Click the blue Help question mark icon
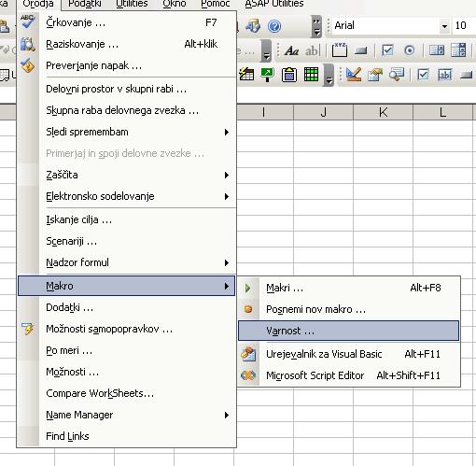476x466 pixels. pyautogui.click(x=274, y=26)
